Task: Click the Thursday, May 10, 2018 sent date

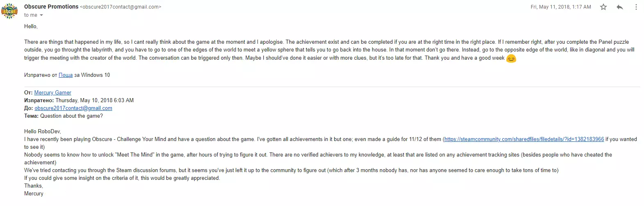Action: [94, 101]
